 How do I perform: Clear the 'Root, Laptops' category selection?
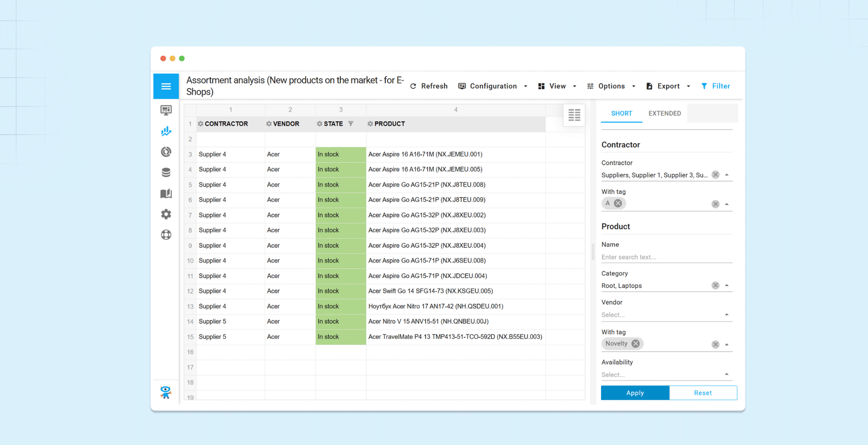[x=715, y=285]
